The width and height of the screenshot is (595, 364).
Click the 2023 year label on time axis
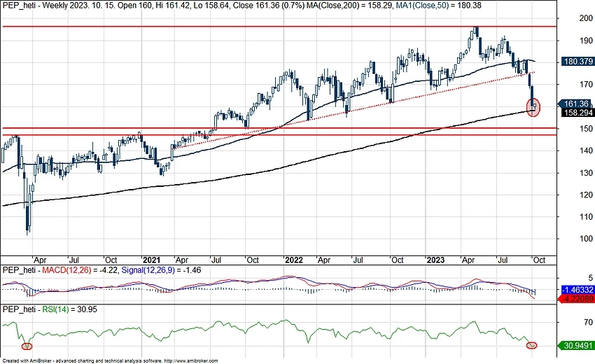pos(435,260)
